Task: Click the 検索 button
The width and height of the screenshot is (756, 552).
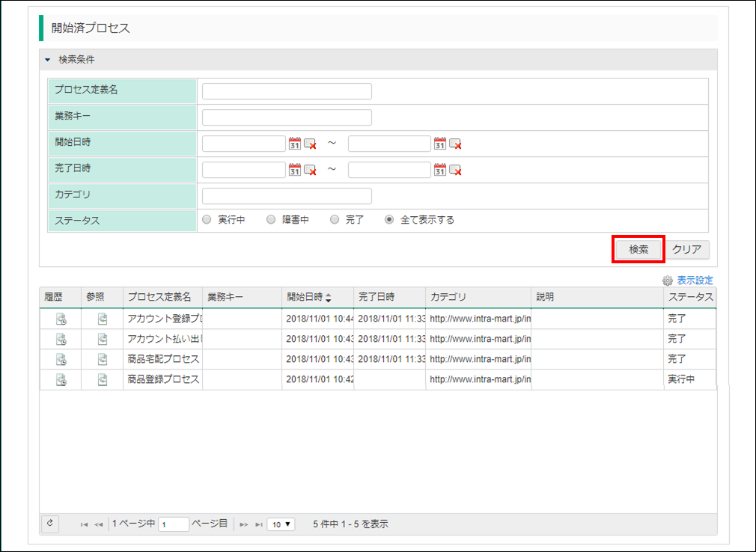Action: [x=638, y=250]
